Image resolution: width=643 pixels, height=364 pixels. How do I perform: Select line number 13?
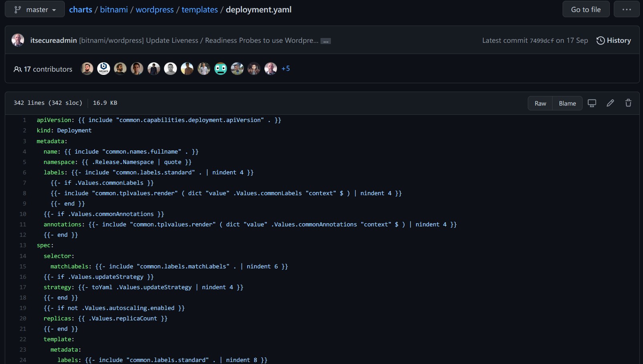[23, 245]
